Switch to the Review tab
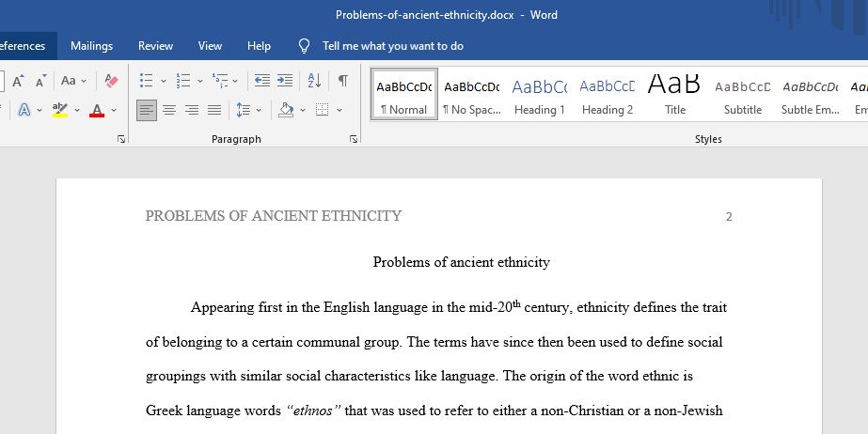 [x=155, y=46]
